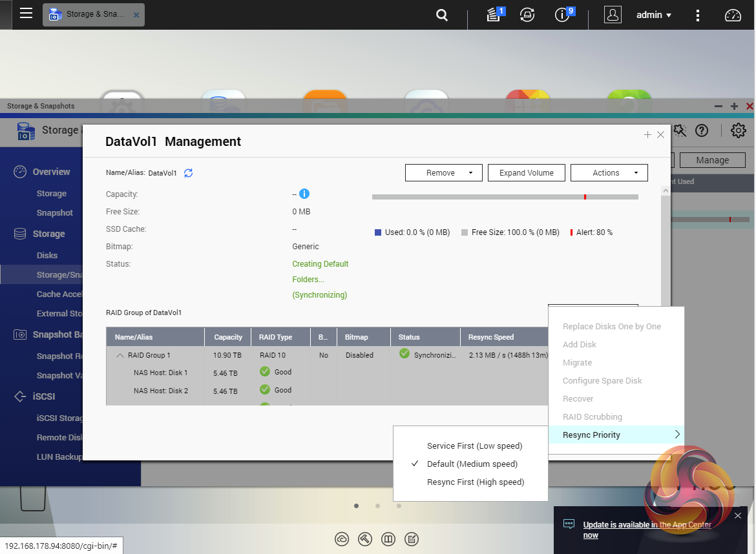Viewport: 756px width, 554px height.
Task: Open the help question mark icon
Action: point(702,130)
